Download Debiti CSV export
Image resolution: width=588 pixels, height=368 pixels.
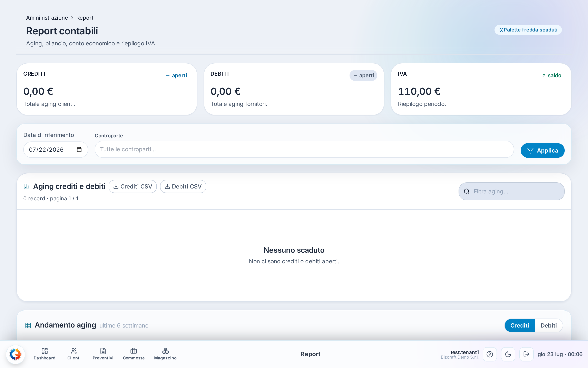183,186
